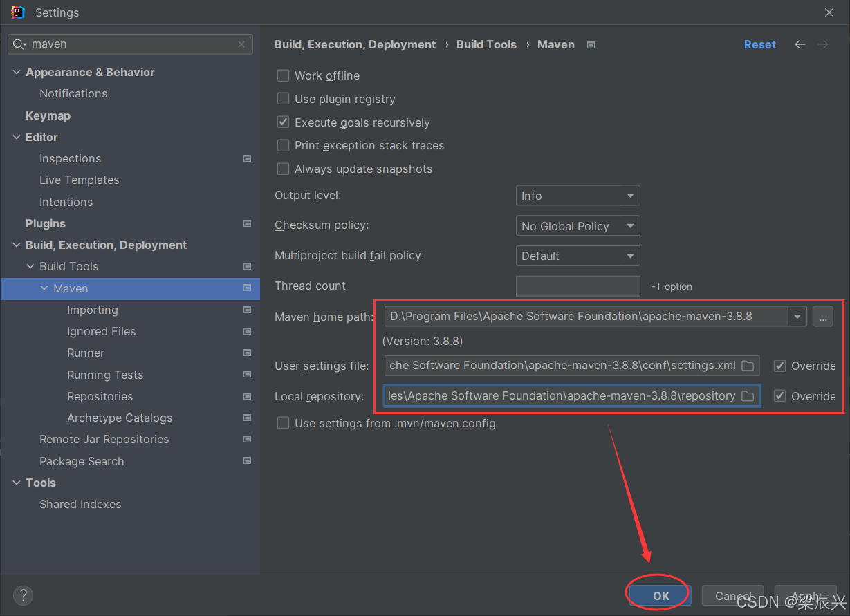Close the Settings dialog window

829,12
